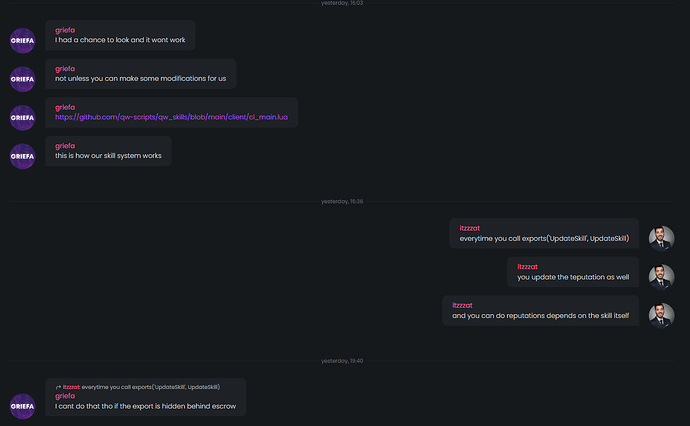Click itzzzat avatar beside 'reputations depends' message

(x=661, y=316)
